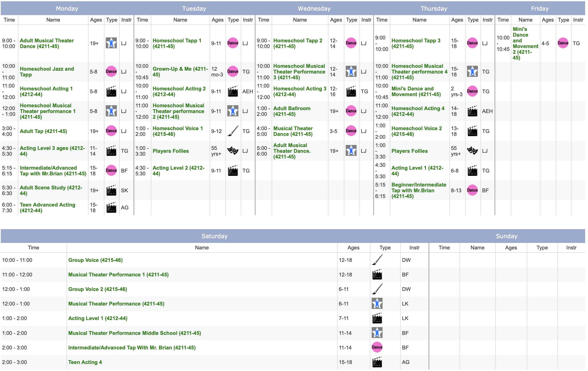Viewport: 588px width, 371px height.
Task: Click the star icon for Musical Theater Performance Middle School
Action: pos(377,333)
